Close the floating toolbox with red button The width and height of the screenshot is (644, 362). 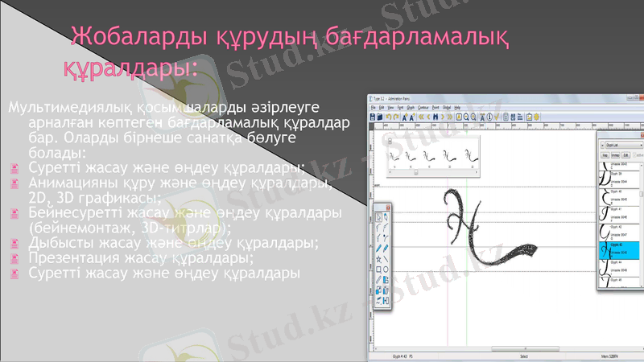click(x=388, y=208)
